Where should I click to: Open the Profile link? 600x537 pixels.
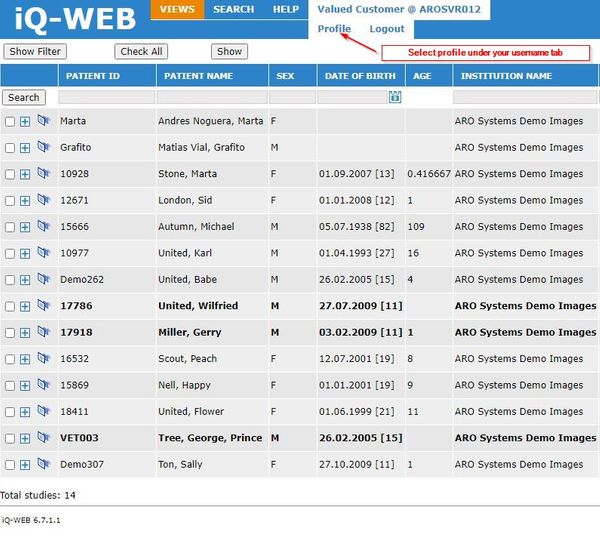click(334, 29)
